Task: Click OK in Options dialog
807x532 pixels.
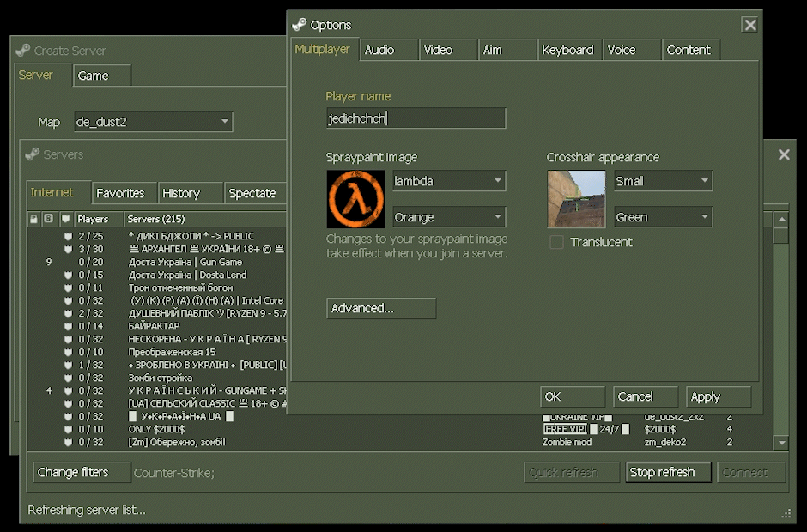Action: coord(573,396)
